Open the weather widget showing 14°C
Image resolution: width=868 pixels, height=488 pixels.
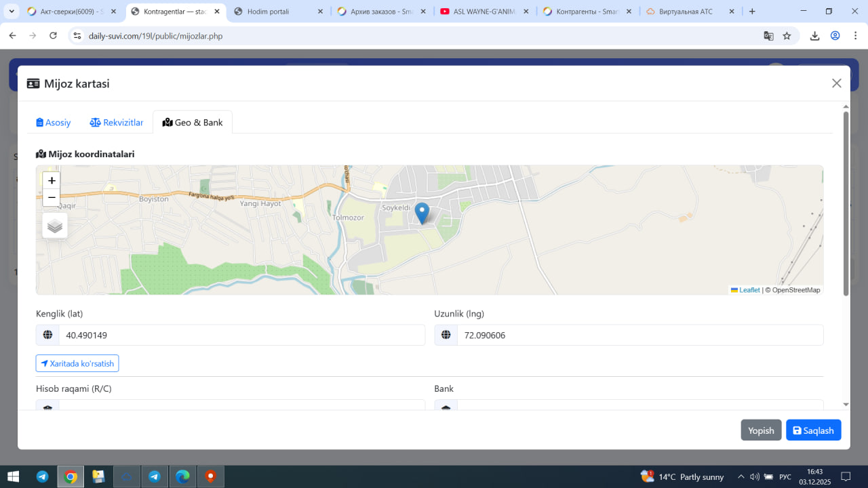pos(682,476)
